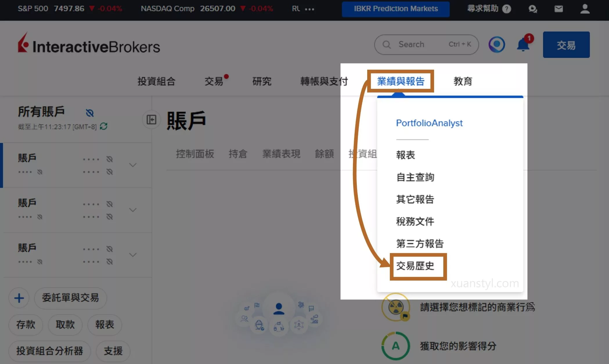The width and height of the screenshot is (609, 364).
Task: Open 獲取您的影響得分 link
Action: [x=458, y=346]
